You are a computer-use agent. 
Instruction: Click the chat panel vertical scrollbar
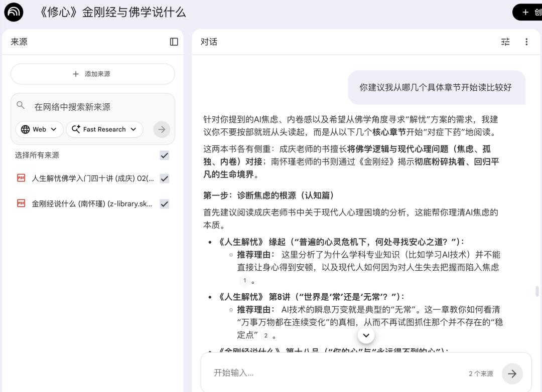click(x=537, y=291)
